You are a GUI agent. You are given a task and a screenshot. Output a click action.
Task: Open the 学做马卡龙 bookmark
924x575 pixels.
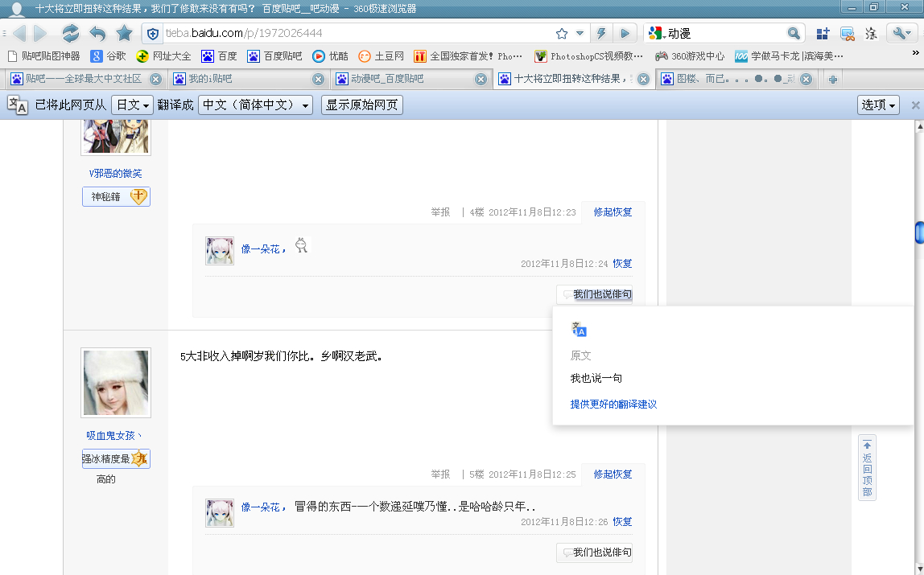pyautogui.click(x=789, y=56)
